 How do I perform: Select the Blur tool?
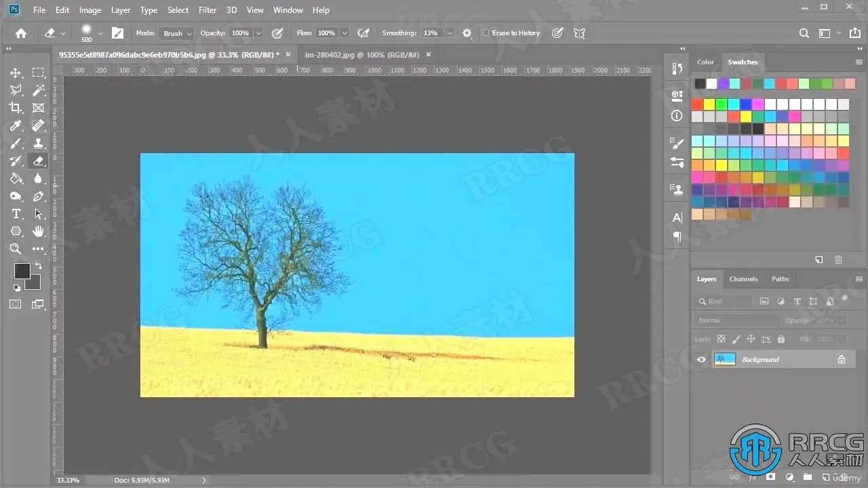click(x=39, y=178)
